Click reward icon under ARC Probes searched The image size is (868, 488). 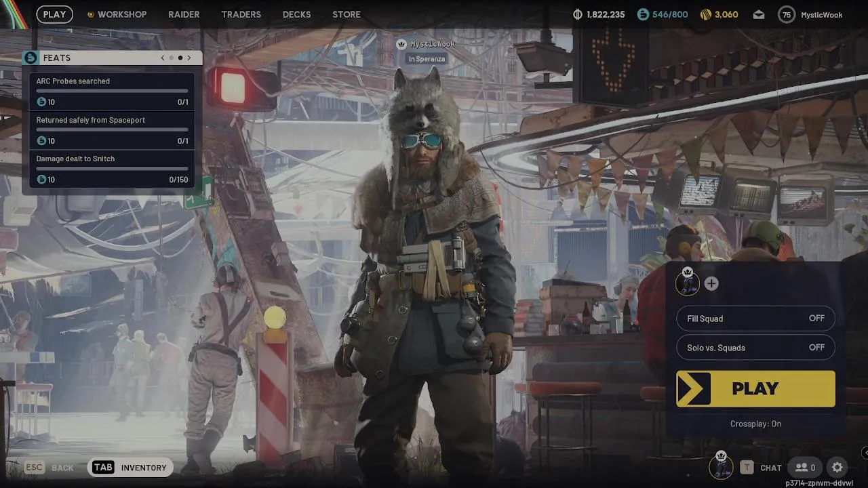coord(41,102)
